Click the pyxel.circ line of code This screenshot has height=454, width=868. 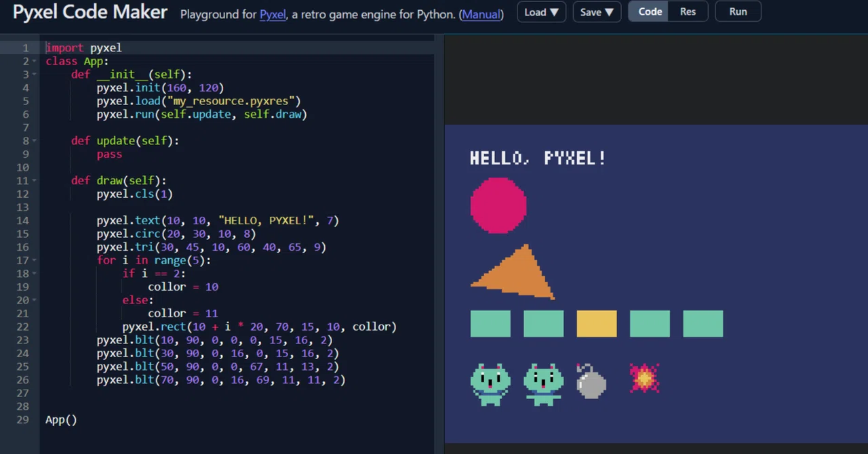[176, 234]
